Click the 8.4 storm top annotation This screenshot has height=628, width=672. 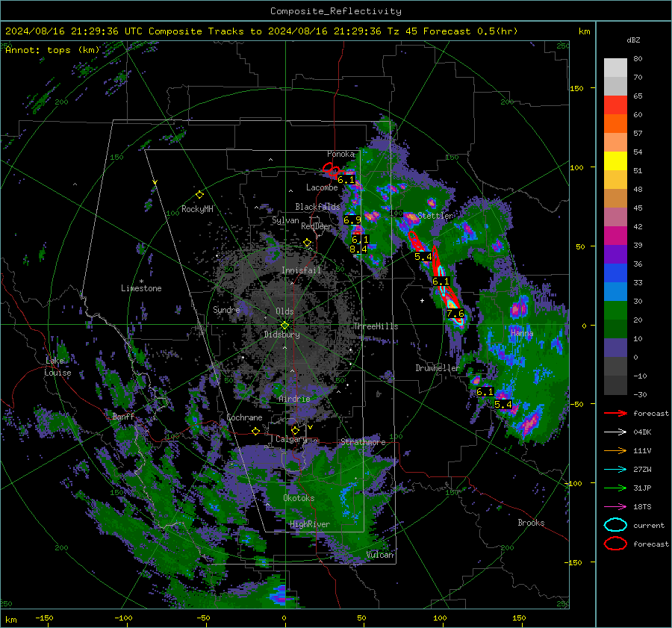[x=358, y=249]
